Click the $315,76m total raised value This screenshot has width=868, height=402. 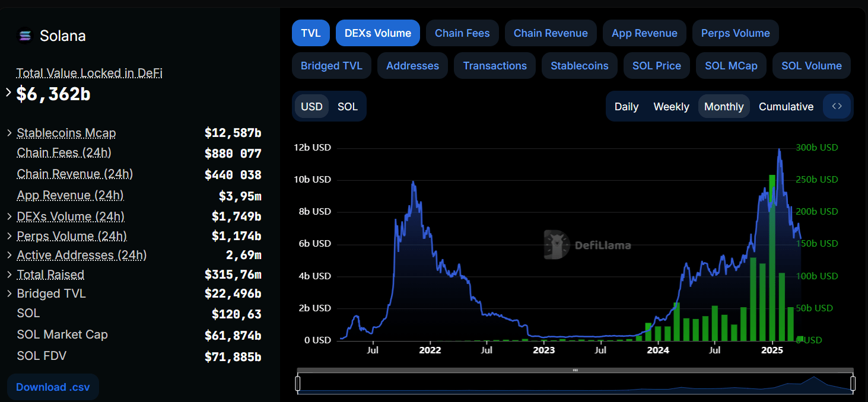click(x=233, y=275)
